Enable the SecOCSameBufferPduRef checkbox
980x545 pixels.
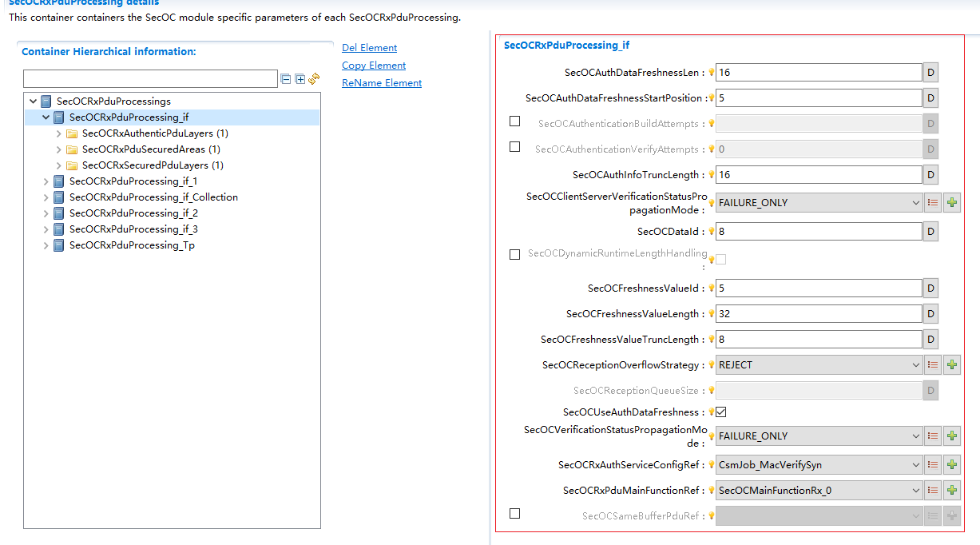[x=514, y=515]
